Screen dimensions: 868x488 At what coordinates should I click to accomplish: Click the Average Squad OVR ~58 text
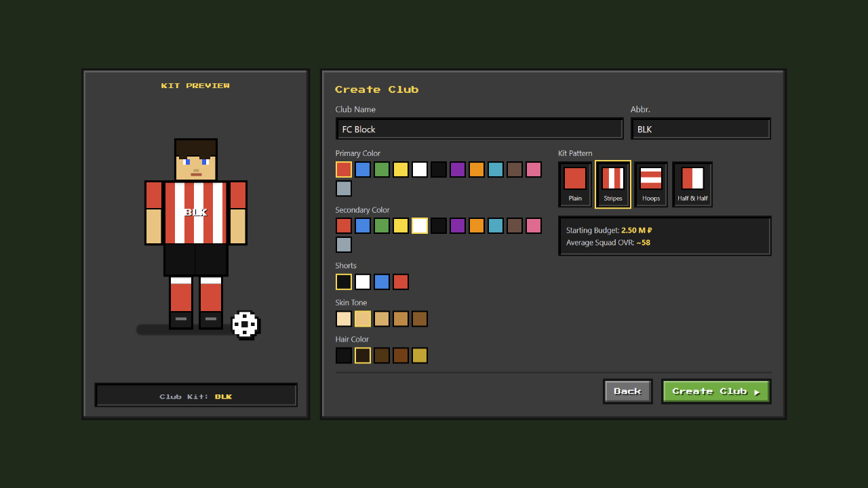(608, 243)
